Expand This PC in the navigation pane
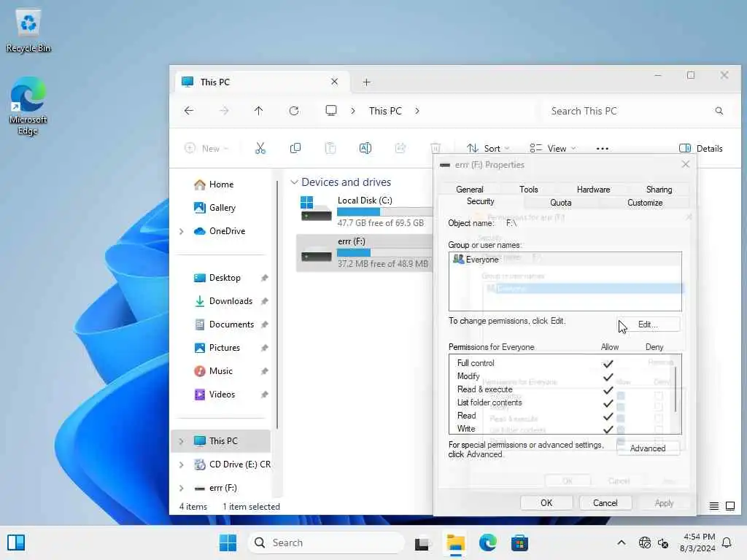This screenshot has height=560, width=747. (x=182, y=441)
